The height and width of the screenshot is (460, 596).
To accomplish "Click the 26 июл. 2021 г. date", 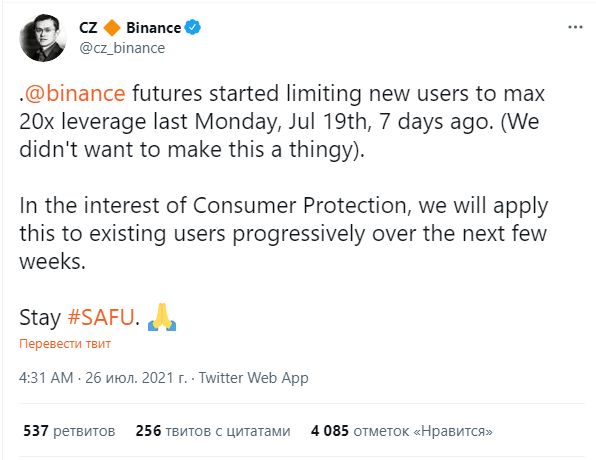I will click(x=136, y=378).
